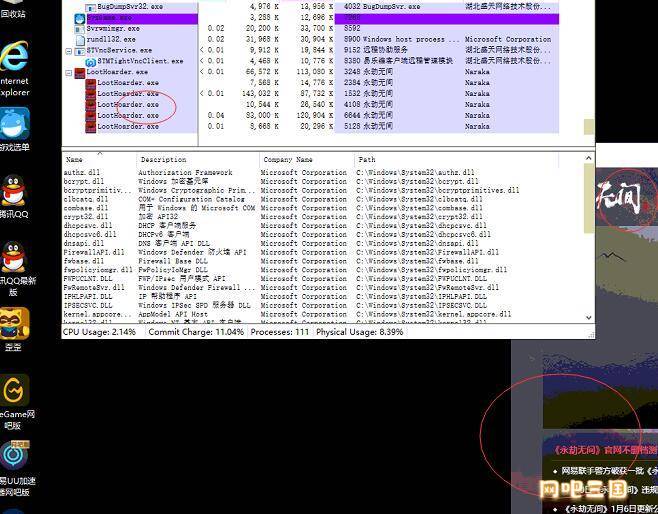This screenshot has width=658, height=514.
Task: Select the STVncService.exe process name
Action: 119,50
